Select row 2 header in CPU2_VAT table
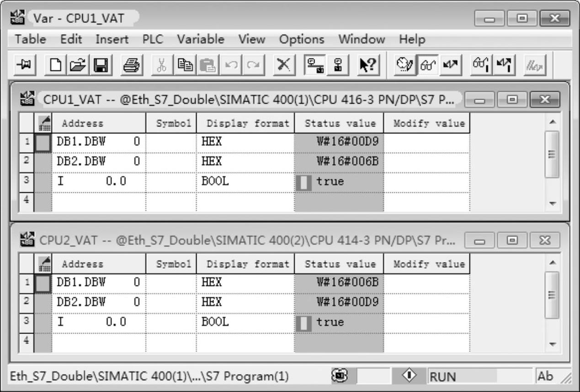This screenshot has height=392, width=580. [26, 302]
